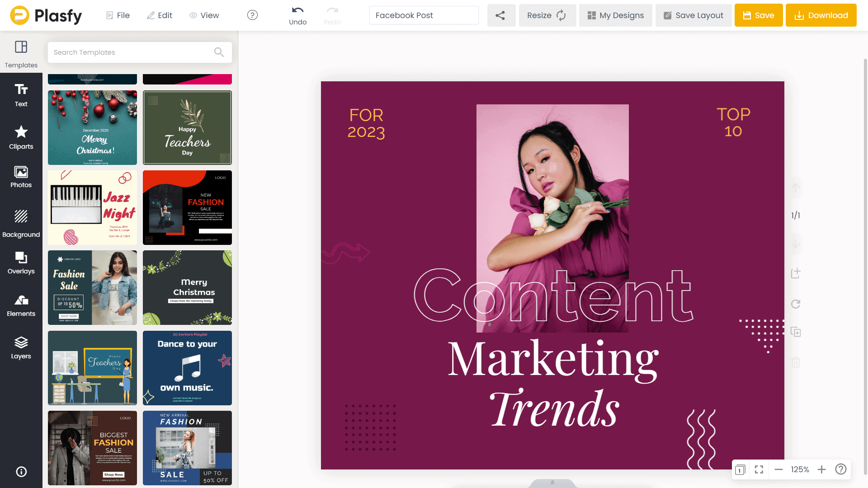The height and width of the screenshot is (488, 868).
Task: Open the Overlays panel
Action: pos(21,263)
